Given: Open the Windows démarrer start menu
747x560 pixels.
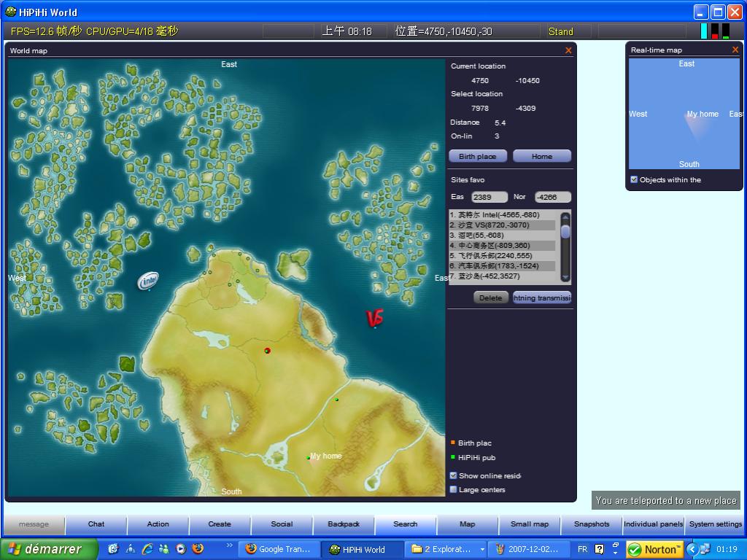Looking at the screenshot, I should 47,549.
